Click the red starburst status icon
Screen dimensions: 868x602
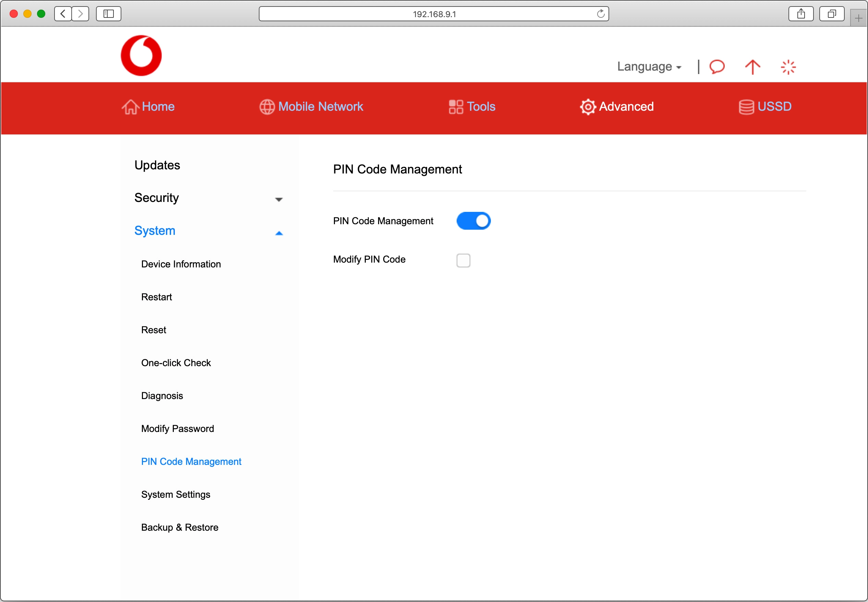tap(788, 67)
